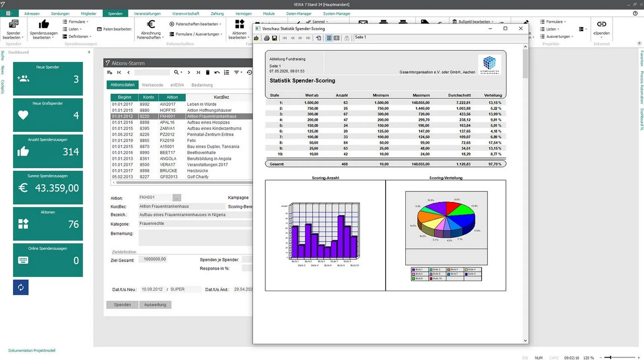Open help via question mark icon
This screenshot has width=644, height=360.
635,13
